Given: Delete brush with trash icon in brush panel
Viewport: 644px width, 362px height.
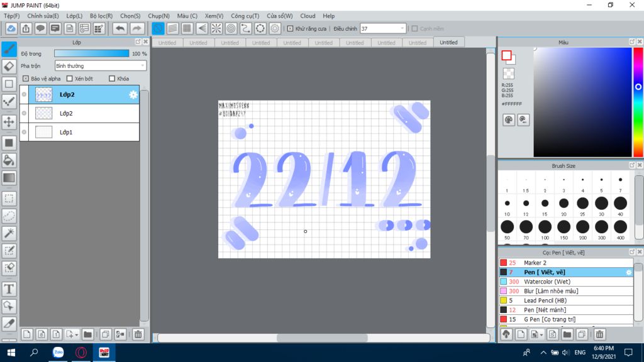Looking at the screenshot, I should coord(599,334).
